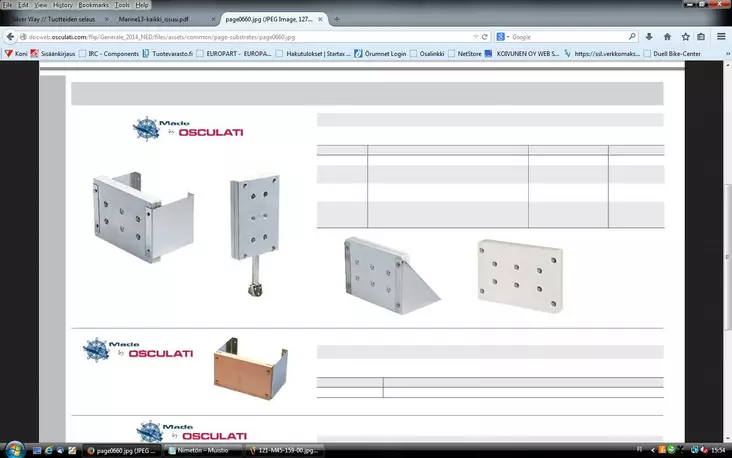The image size is (732, 458).
Task: Open the Bookmarks menu
Action: [x=93, y=5]
